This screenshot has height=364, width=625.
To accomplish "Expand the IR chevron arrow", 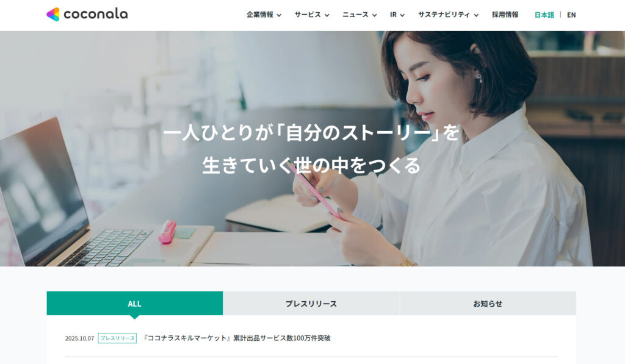I will pos(402,15).
